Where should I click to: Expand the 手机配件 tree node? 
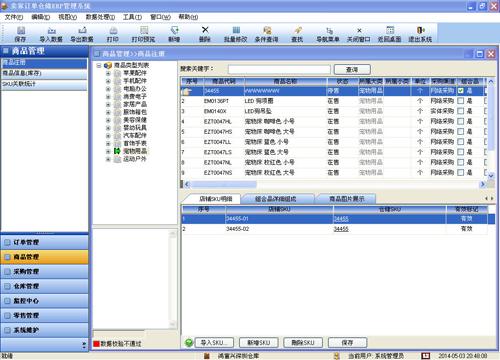click(108, 81)
